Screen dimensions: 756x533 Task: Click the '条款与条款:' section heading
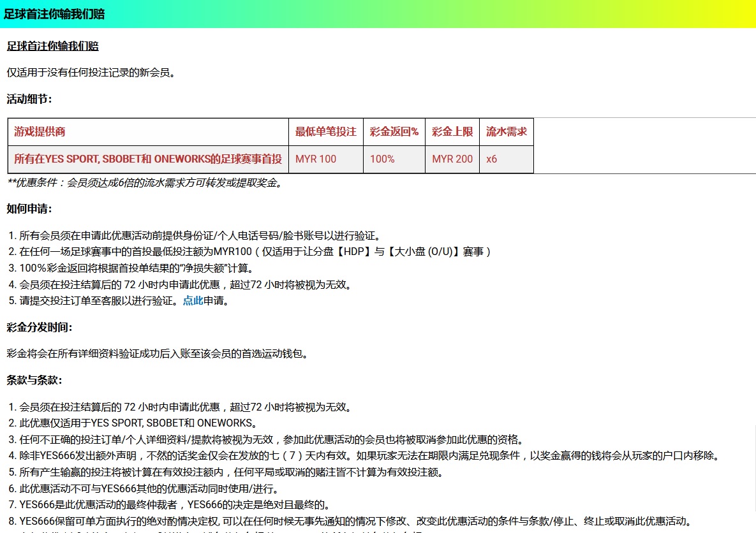tap(34, 380)
